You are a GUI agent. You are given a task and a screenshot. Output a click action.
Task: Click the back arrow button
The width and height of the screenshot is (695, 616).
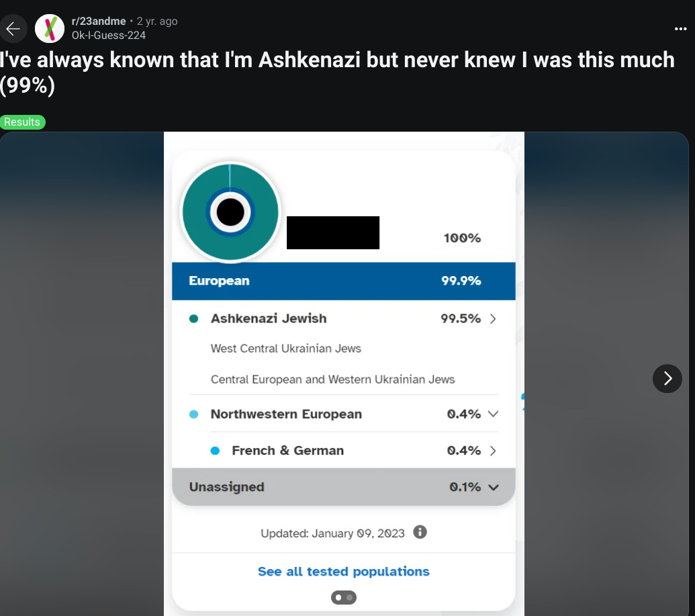(13, 29)
